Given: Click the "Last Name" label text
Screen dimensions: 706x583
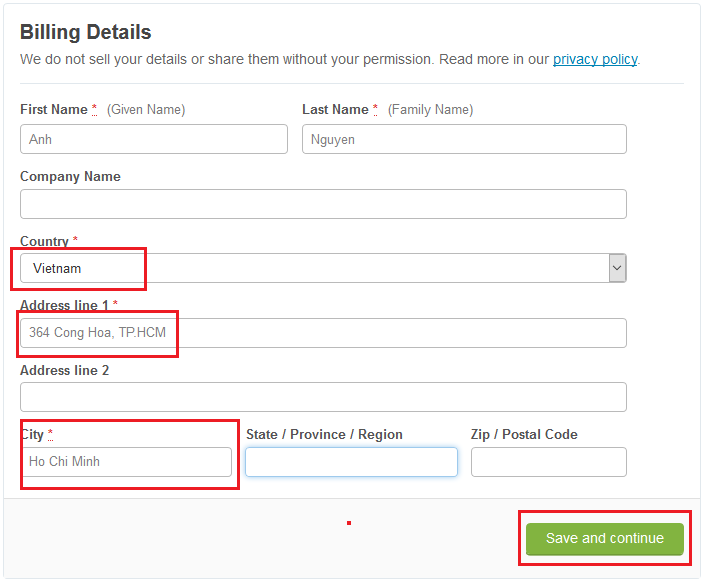Looking at the screenshot, I should pyautogui.click(x=335, y=109).
